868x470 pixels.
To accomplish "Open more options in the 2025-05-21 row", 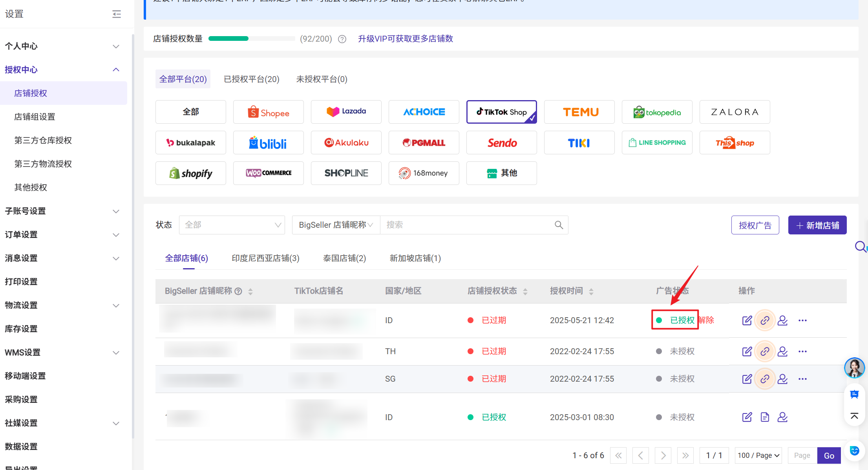I will (802, 320).
